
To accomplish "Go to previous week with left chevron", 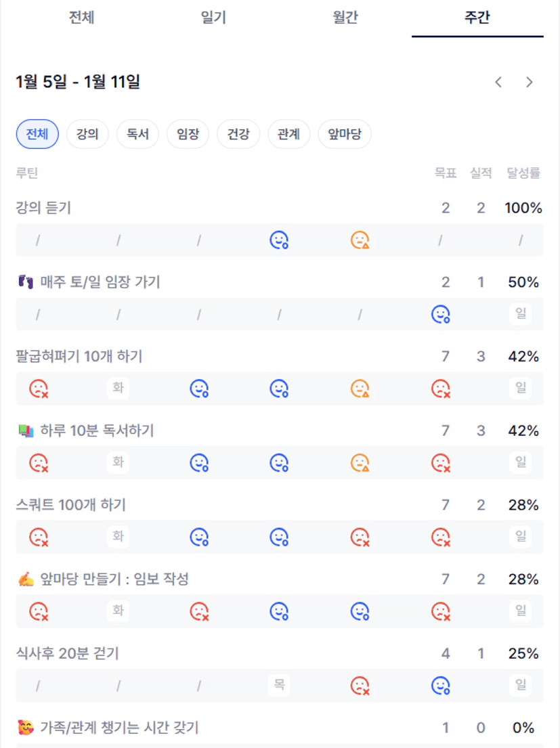I will 498,83.
